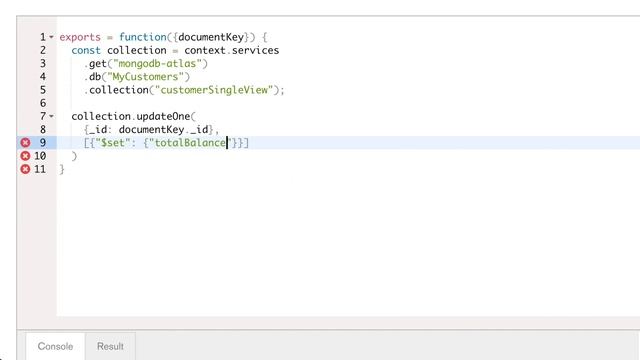Click line number 5 in the gutter
The image size is (640, 360).
[43, 90]
